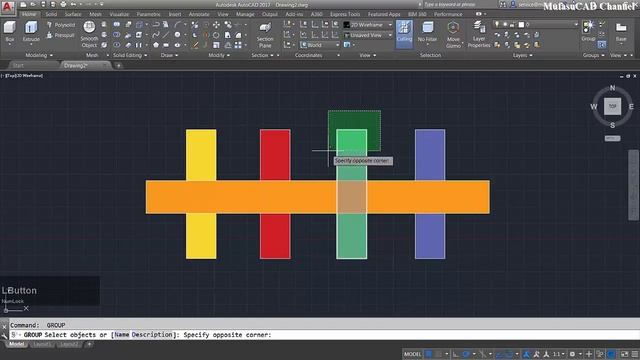This screenshot has height=360, width=640.
Task: Expand the Modeling panel dropdown
Action: [39, 55]
